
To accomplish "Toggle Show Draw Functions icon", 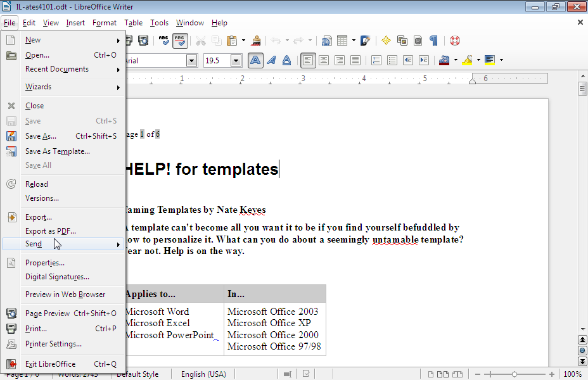I will click(x=365, y=41).
